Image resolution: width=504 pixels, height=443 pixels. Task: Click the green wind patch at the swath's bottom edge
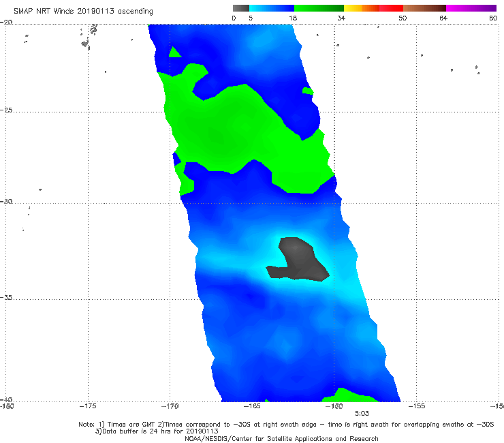click(x=349, y=396)
